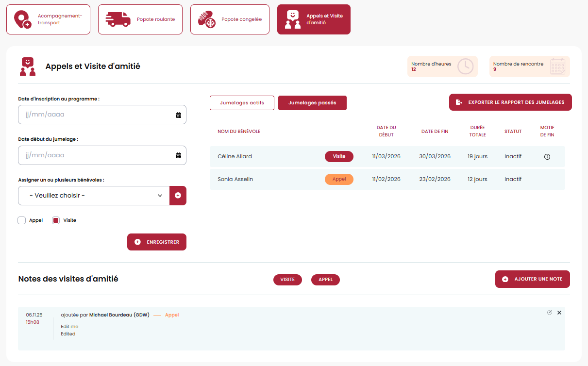Filter notes by the VISITE pill
This screenshot has width=588, height=366.
(287, 280)
